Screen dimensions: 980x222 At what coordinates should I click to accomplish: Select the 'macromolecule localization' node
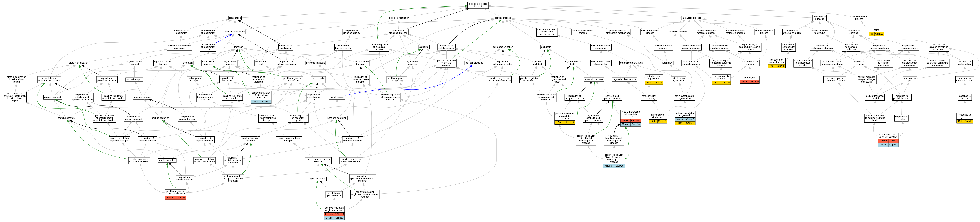pyautogui.click(x=181, y=32)
